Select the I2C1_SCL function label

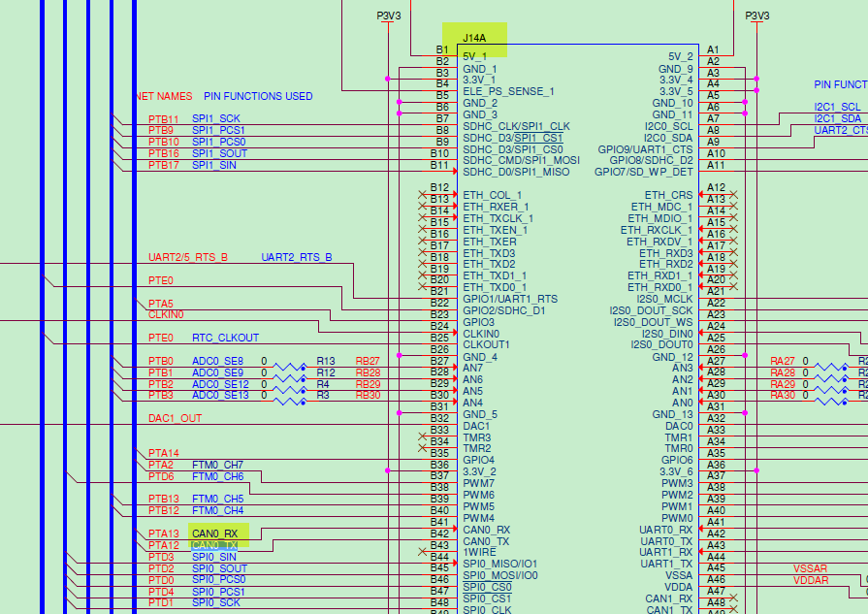click(838, 107)
